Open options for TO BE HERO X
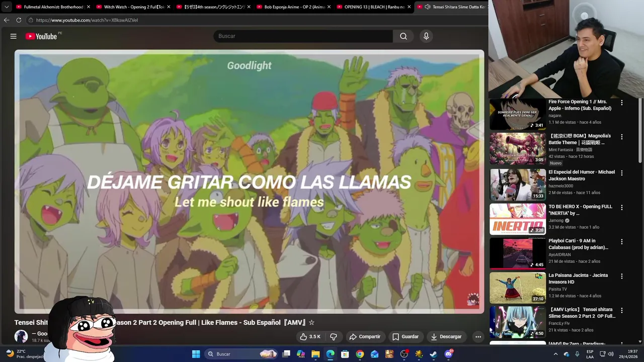Screen dimensions: 644x362 coord(622,207)
